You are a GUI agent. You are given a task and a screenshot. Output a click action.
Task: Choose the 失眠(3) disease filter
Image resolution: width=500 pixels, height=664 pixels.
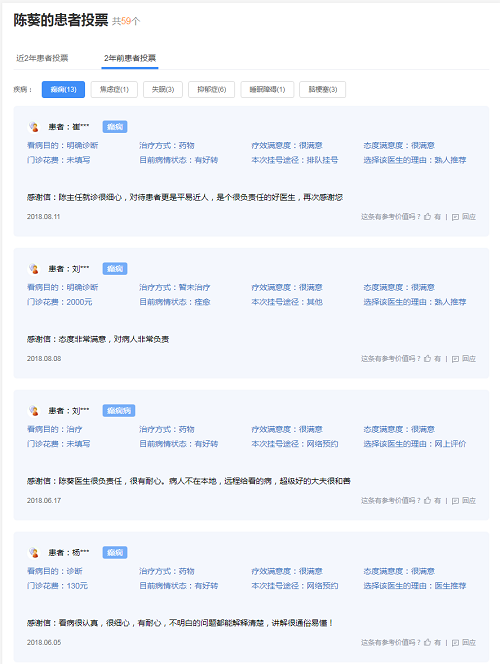click(x=163, y=89)
